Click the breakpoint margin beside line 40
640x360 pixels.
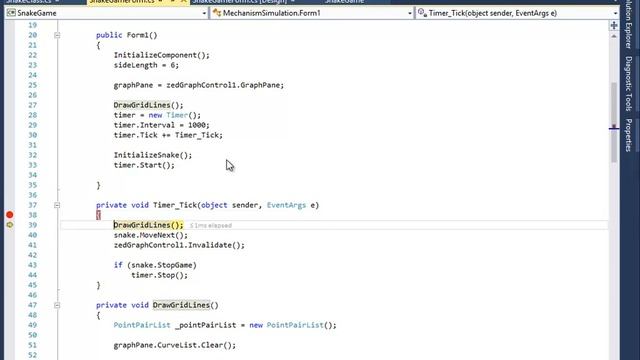pyautogui.click(x=10, y=235)
